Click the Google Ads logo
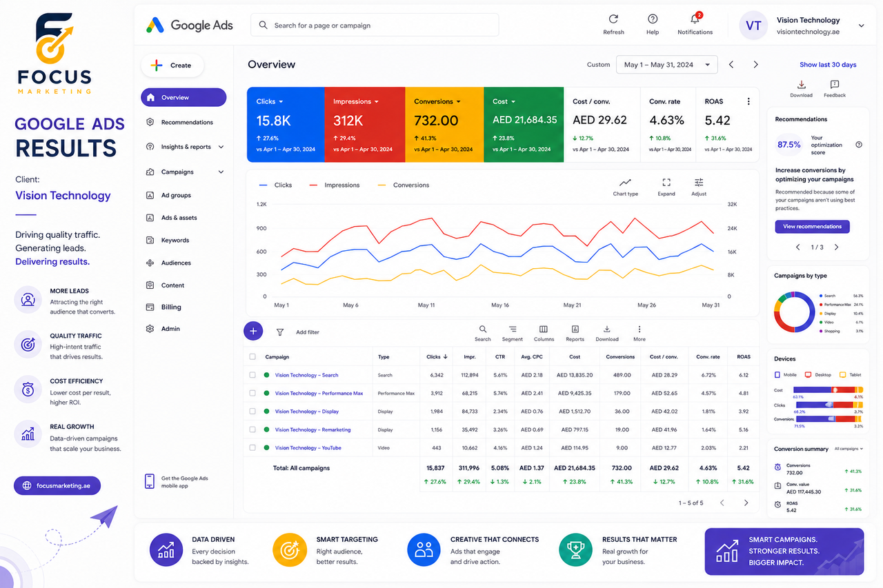This screenshot has height=588, width=883. pyautogui.click(x=190, y=26)
